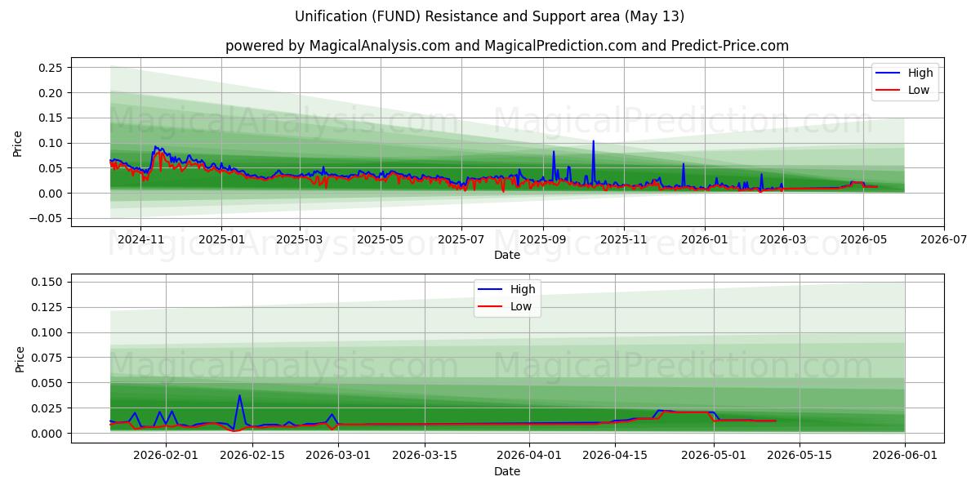Click the '2024-11' x-axis label
The image size is (980, 490).
click(140, 239)
